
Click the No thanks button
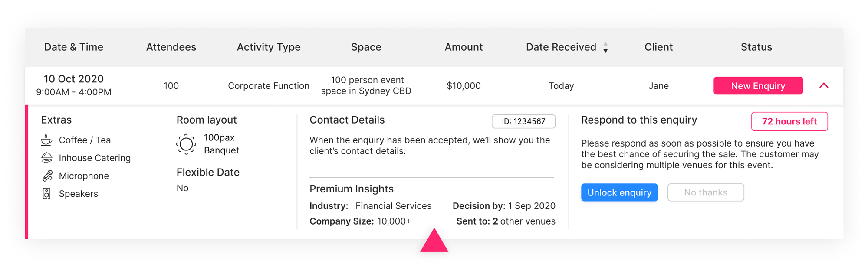click(706, 192)
